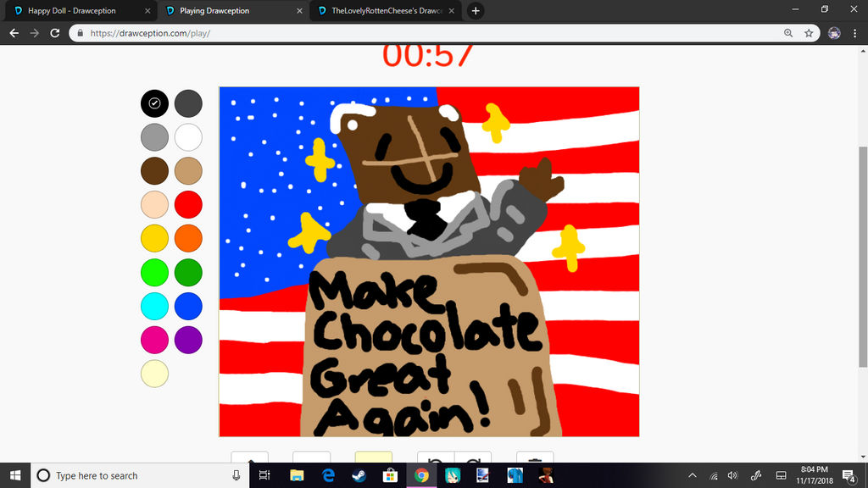Viewport: 868px width, 488px height.
Task: Go forward in browser history
Action: click(x=34, y=33)
